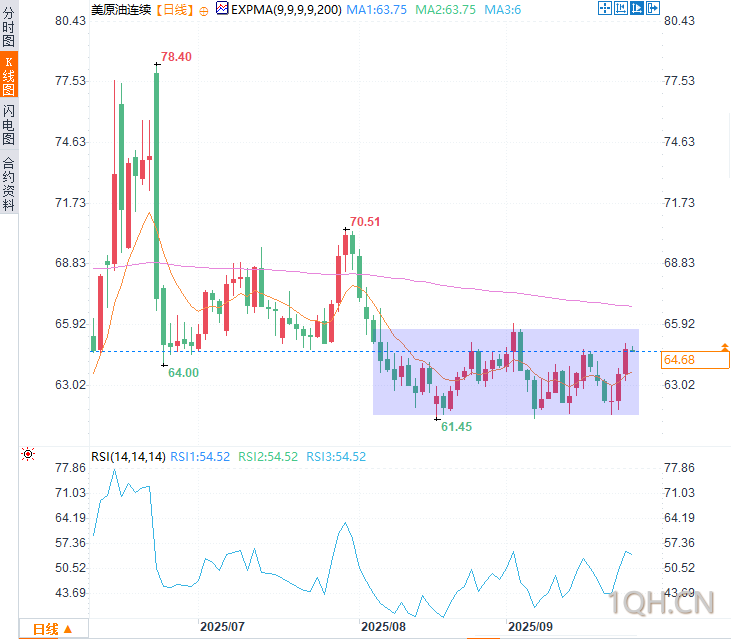The width and height of the screenshot is (731, 639).
Task: Open the 合约资料 tab
Action: coord(8,184)
